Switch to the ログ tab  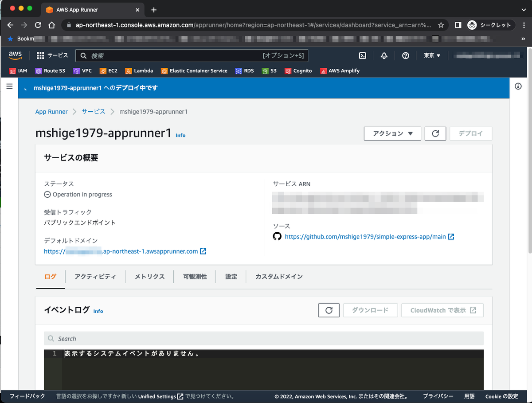[51, 277]
